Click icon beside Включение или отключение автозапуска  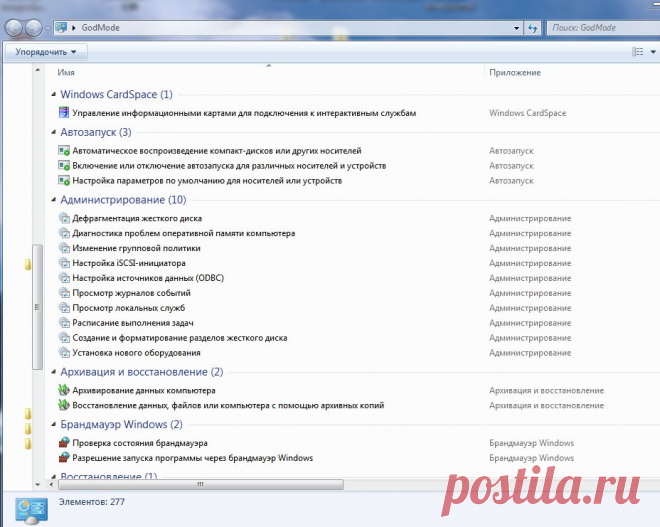point(64,165)
